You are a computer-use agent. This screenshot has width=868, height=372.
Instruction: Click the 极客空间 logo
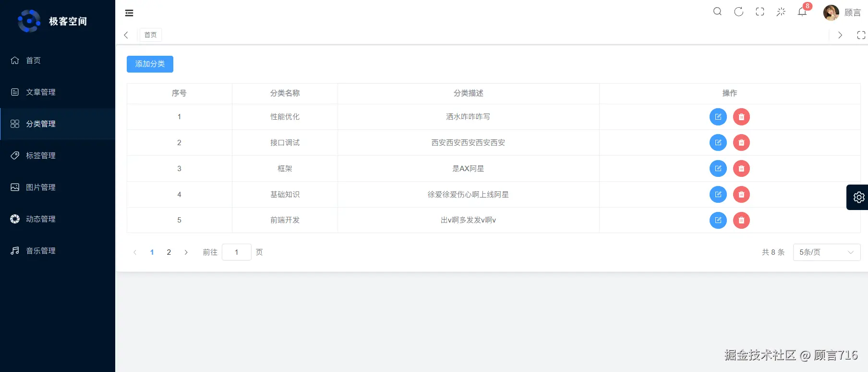coord(52,21)
